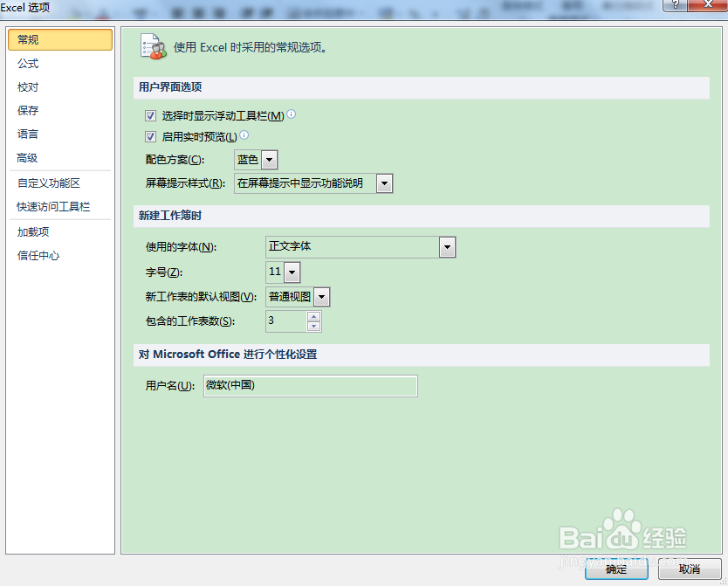
Task: Select the 保存 category in sidebar
Action: click(27, 110)
